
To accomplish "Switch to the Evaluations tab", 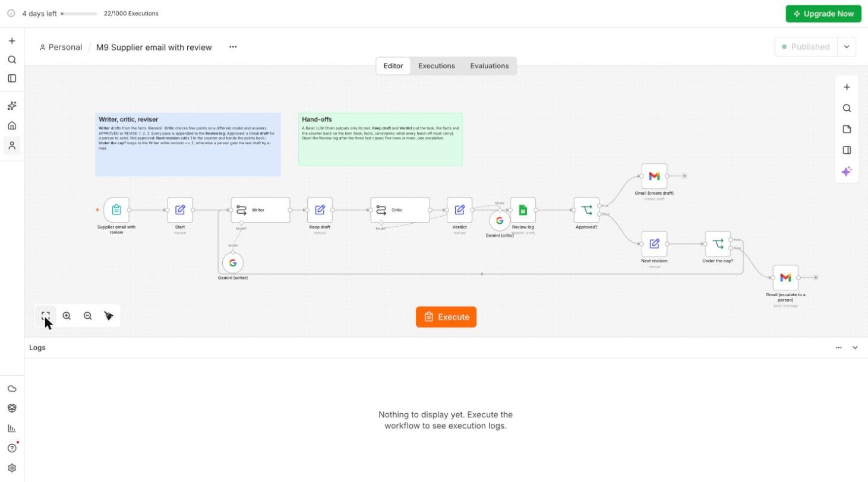I will (x=490, y=66).
